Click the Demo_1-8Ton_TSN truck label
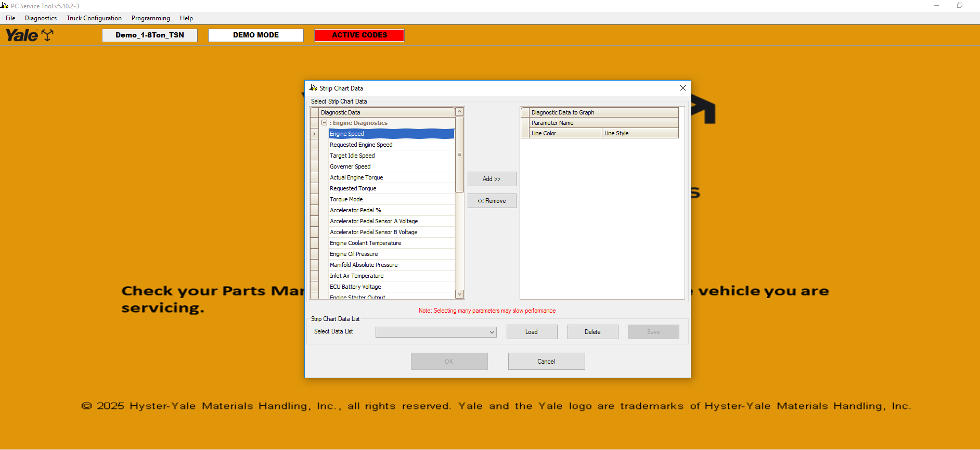 point(150,35)
